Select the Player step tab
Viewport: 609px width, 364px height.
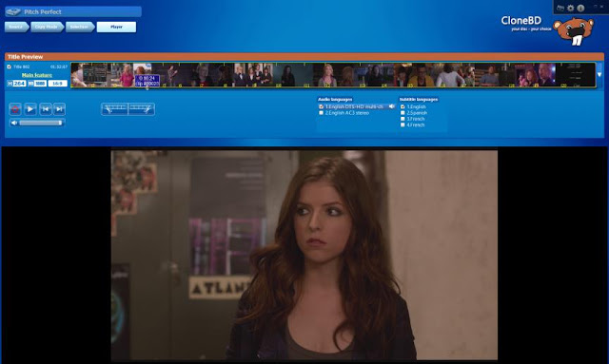click(x=116, y=27)
